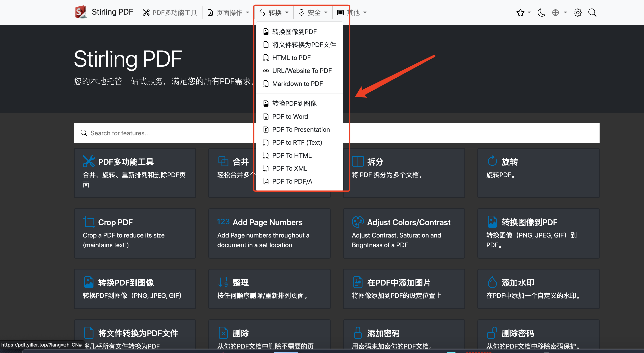Toggle dark mode moon icon
This screenshot has width=644, height=353.
click(541, 13)
